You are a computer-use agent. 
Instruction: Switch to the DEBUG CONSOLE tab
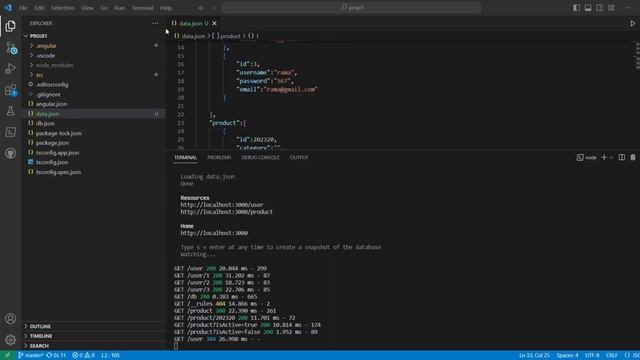pyautogui.click(x=260, y=157)
